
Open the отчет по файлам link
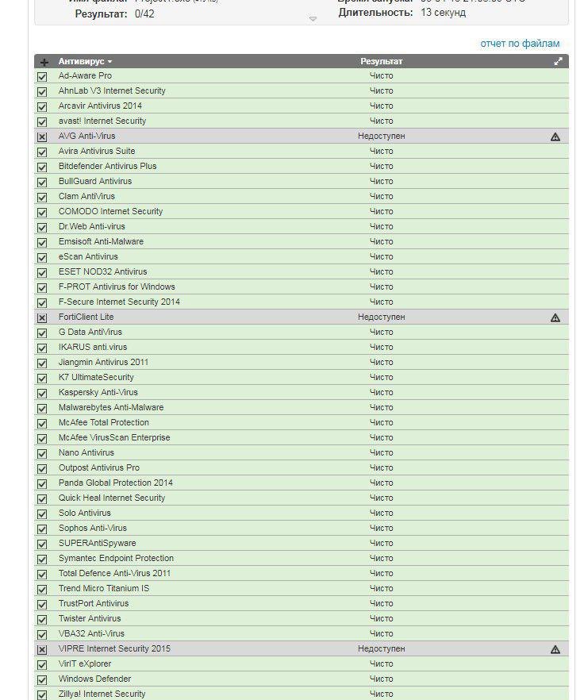pos(520,44)
